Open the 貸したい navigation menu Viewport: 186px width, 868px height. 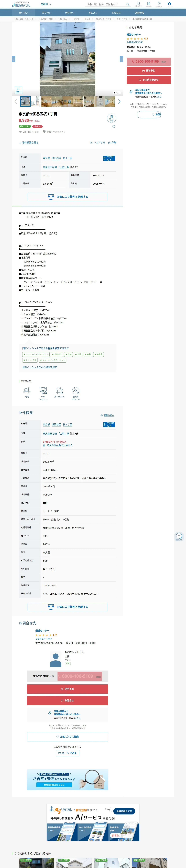point(93,13)
